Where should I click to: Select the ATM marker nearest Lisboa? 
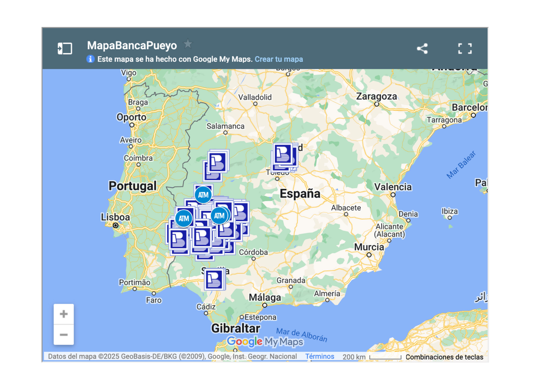[184, 218]
